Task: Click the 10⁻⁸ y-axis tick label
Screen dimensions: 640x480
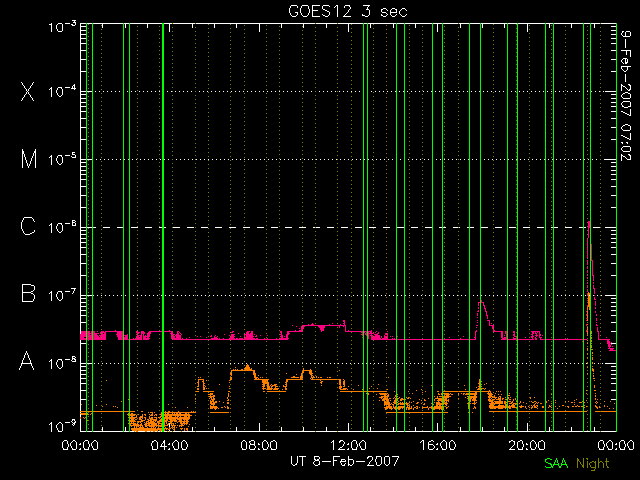Action: coord(62,363)
